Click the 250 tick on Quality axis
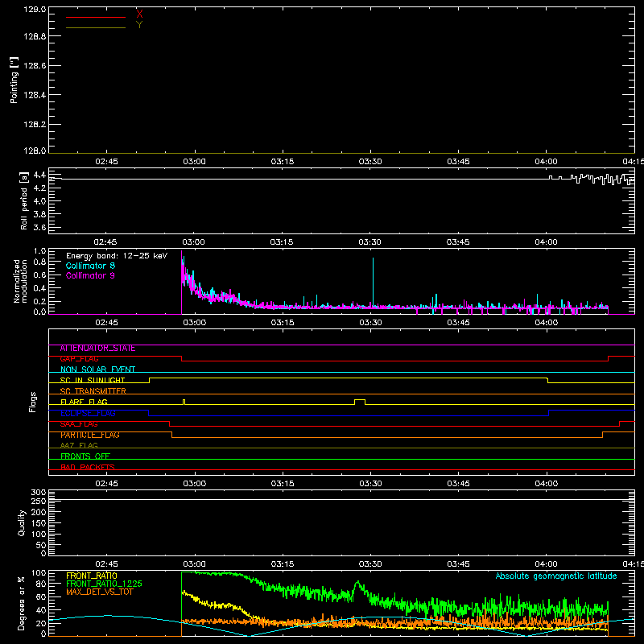The width and height of the screenshot is (644, 644). click(x=39, y=501)
